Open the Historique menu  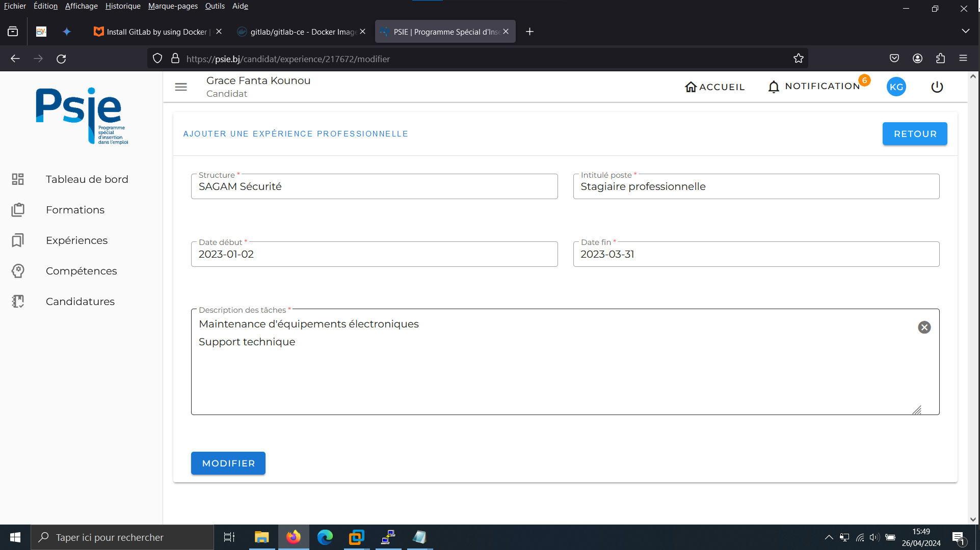(123, 6)
